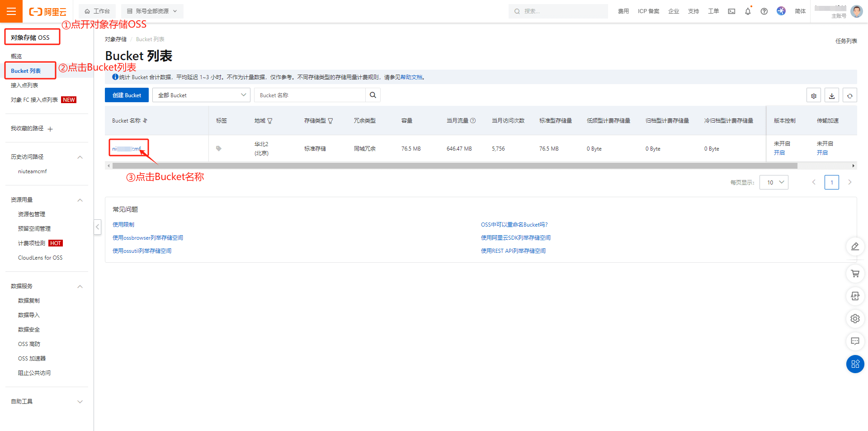The width and height of the screenshot is (868, 431).
Task: Open 接入点列表 in sidebar menu
Action: [x=24, y=85]
